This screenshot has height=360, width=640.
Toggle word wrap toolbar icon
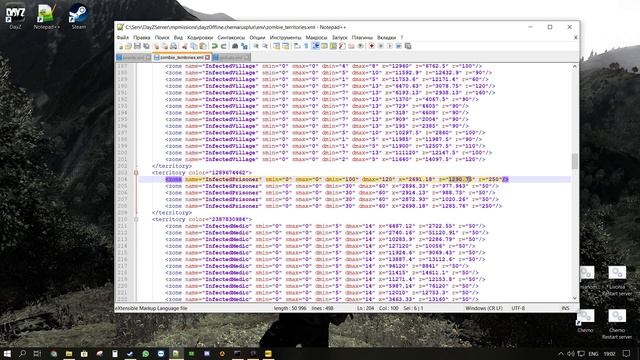(297, 46)
